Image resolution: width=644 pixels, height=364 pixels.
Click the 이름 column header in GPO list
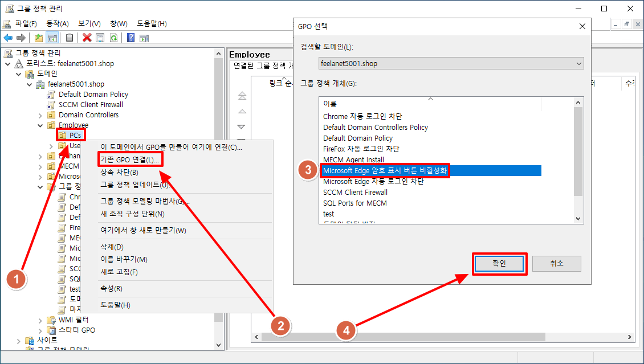pyautogui.click(x=430, y=104)
